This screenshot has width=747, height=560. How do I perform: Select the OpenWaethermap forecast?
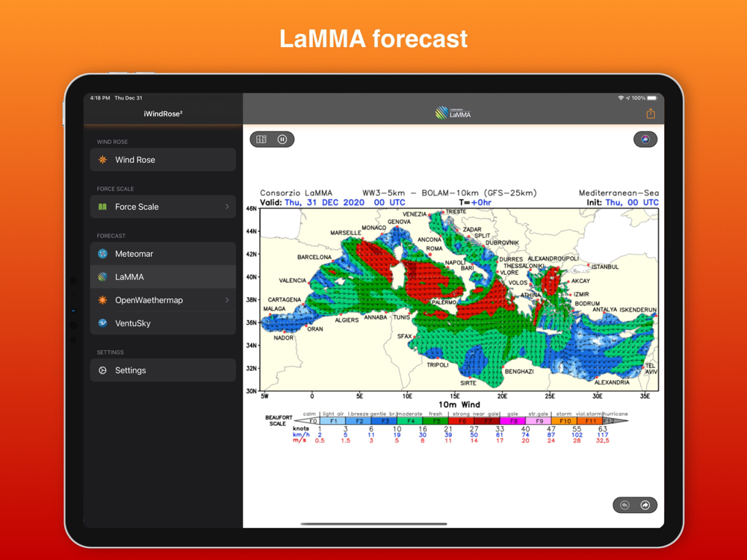(163, 300)
